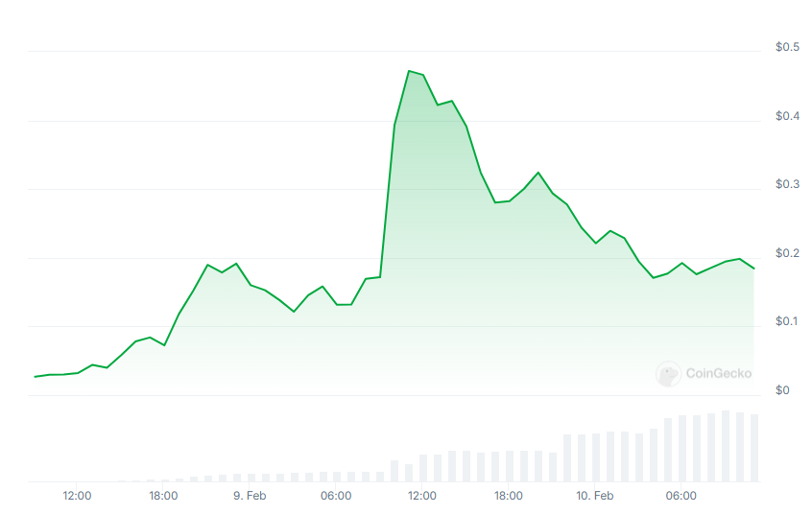Screen dimensions: 812x514
Task: Click the leftmost start of the price line
Action: pos(36,376)
